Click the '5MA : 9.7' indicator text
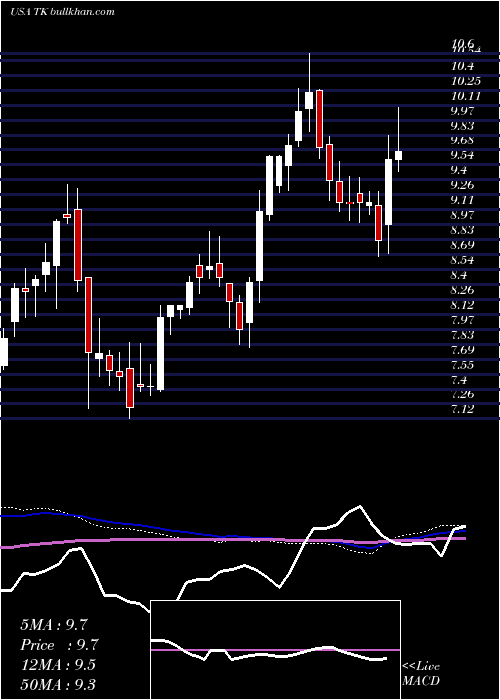The image size is (500, 700). click(54, 625)
